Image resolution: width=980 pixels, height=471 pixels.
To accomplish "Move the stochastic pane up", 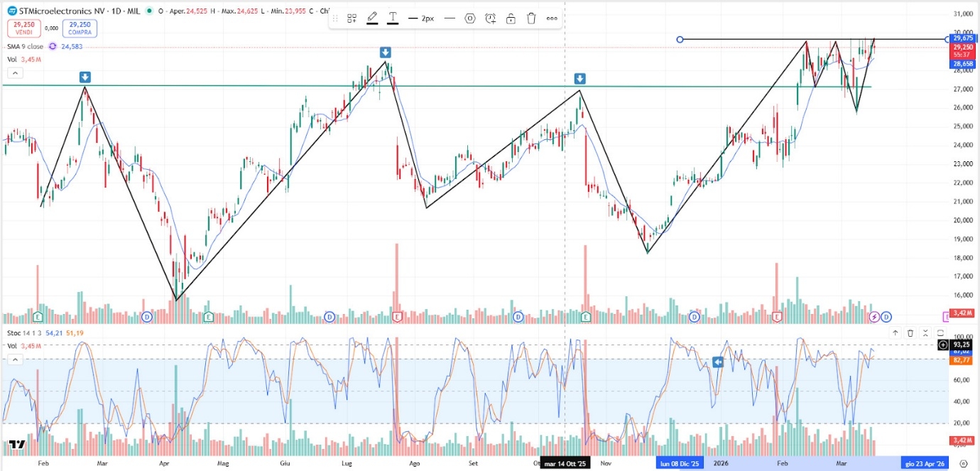I will coord(895,332).
